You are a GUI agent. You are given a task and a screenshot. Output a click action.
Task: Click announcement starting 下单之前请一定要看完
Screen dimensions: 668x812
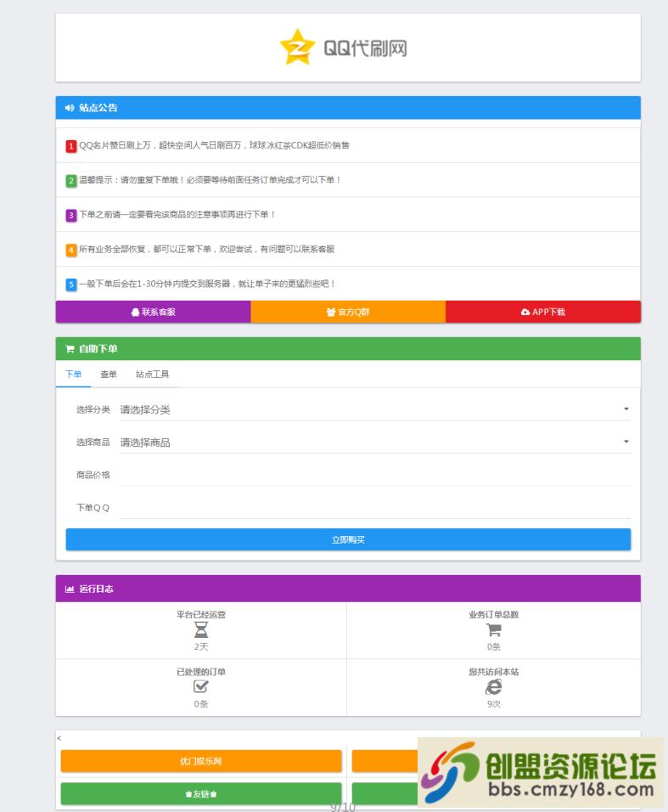coord(177,214)
